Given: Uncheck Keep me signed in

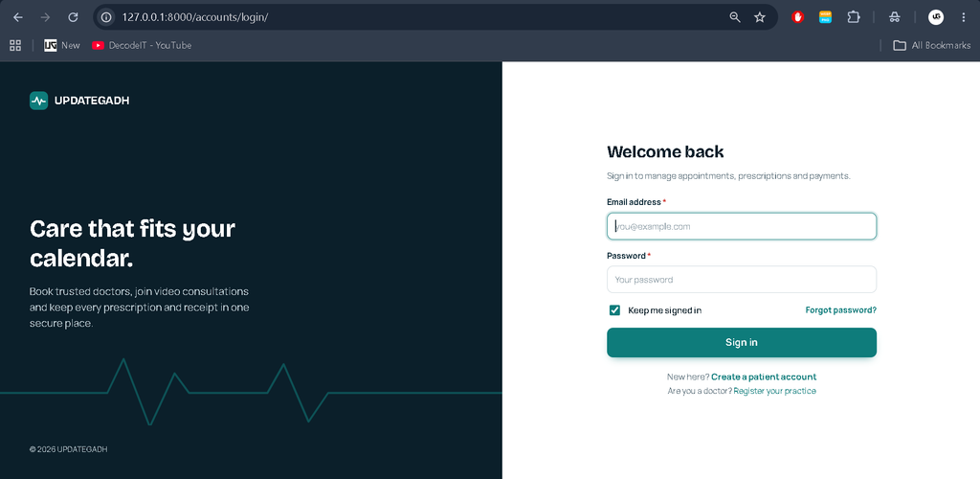Looking at the screenshot, I should tap(615, 310).
